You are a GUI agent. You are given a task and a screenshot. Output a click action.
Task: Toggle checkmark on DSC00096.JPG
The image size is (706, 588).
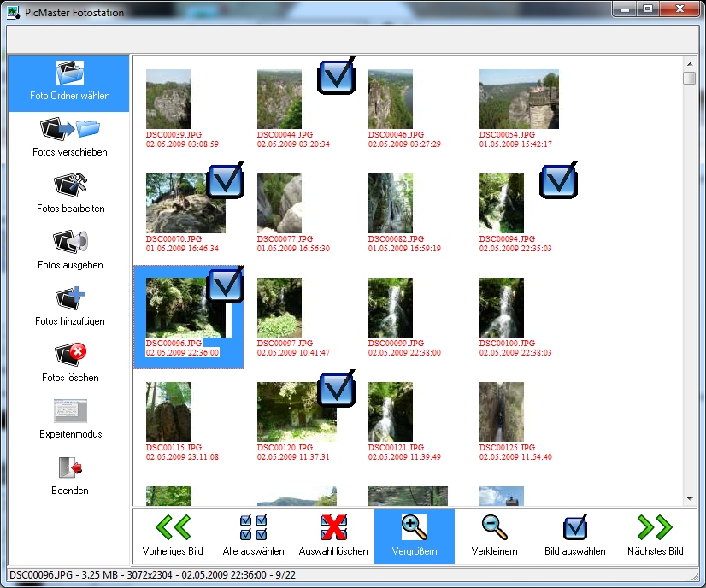pyautogui.click(x=226, y=284)
